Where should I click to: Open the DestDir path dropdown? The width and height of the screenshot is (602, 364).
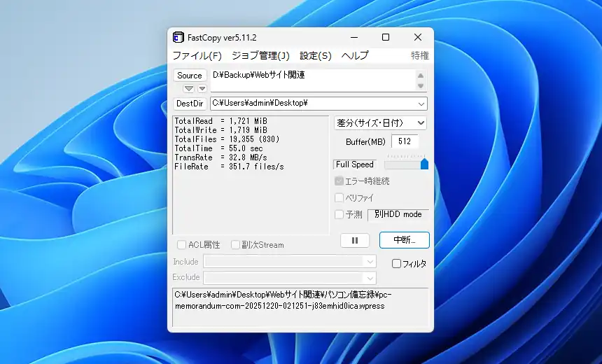pos(421,104)
